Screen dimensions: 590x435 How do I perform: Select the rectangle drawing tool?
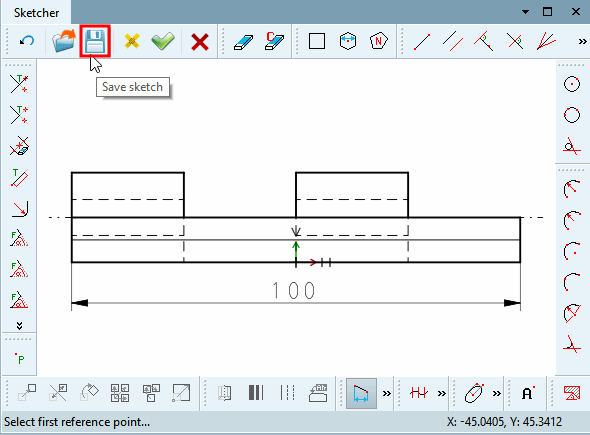pos(317,41)
